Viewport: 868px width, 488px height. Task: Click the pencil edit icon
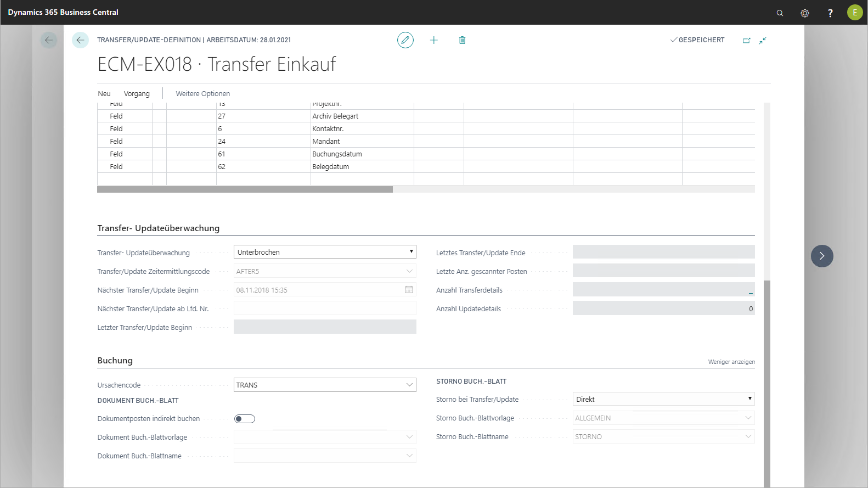tap(405, 40)
